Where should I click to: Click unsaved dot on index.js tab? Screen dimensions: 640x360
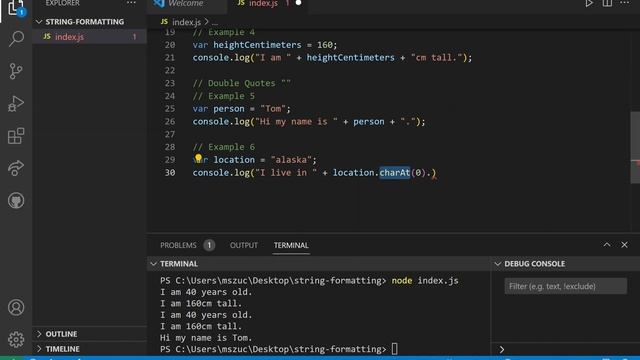click(298, 3)
